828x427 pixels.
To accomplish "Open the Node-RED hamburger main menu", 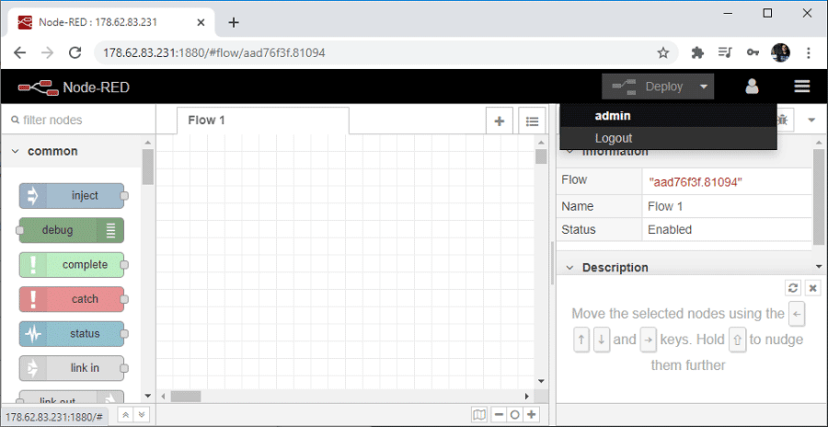I will coord(802,87).
